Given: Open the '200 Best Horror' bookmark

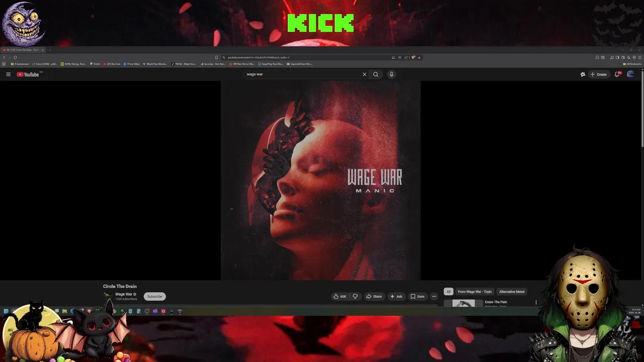Looking at the screenshot, I should [x=243, y=64].
